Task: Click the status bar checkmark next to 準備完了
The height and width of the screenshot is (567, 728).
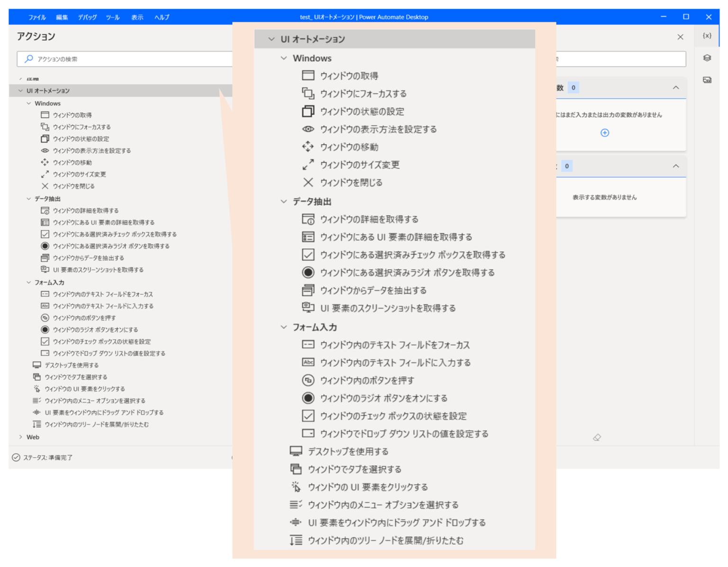Action: [x=15, y=457]
